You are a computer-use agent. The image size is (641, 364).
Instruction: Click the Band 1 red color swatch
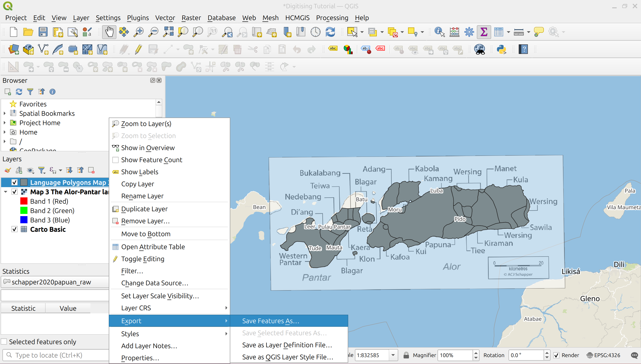point(24,201)
